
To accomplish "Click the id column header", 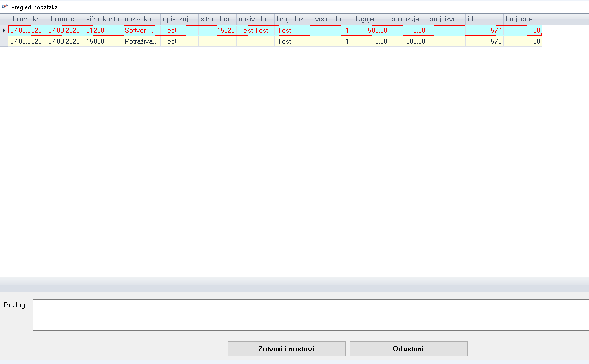I will tap(484, 19).
